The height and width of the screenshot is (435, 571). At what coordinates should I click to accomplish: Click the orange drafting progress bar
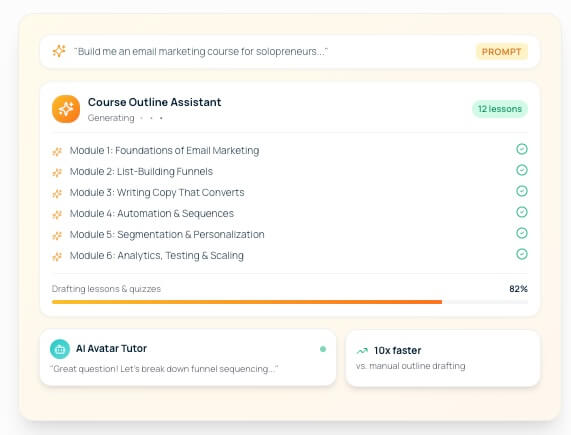click(x=247, y=302)
